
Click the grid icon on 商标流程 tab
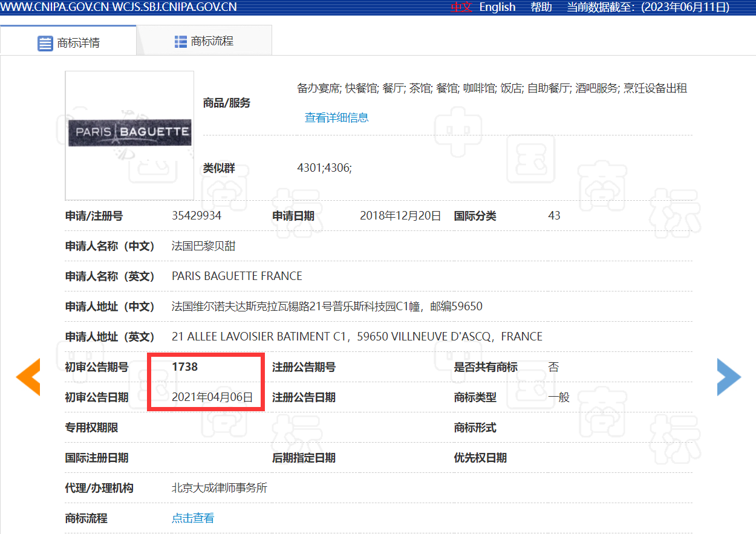coord(180,42)
